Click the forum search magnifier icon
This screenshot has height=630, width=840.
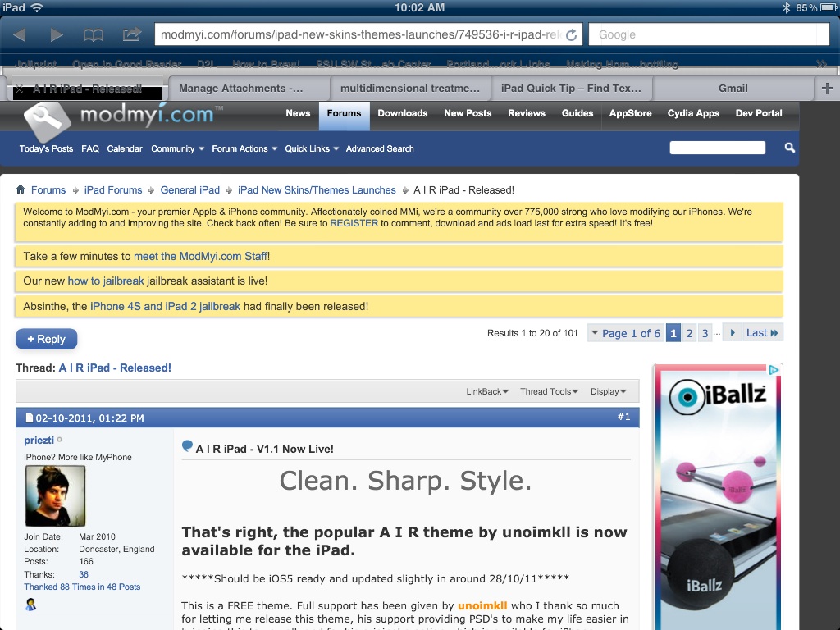pos(790,148)
